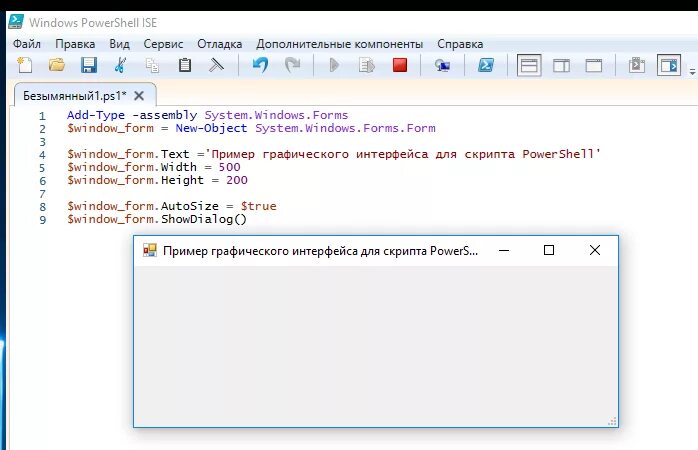Minimize the sample form window
The image size is (698, 450).
point(504,251)
